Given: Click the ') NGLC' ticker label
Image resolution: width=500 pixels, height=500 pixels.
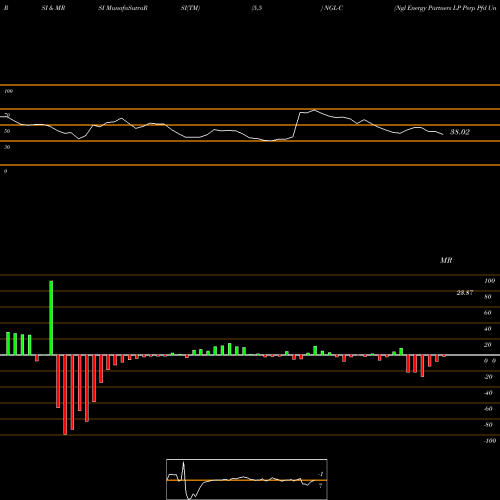Looking at the screenshot, I should (x=332, y=8).
